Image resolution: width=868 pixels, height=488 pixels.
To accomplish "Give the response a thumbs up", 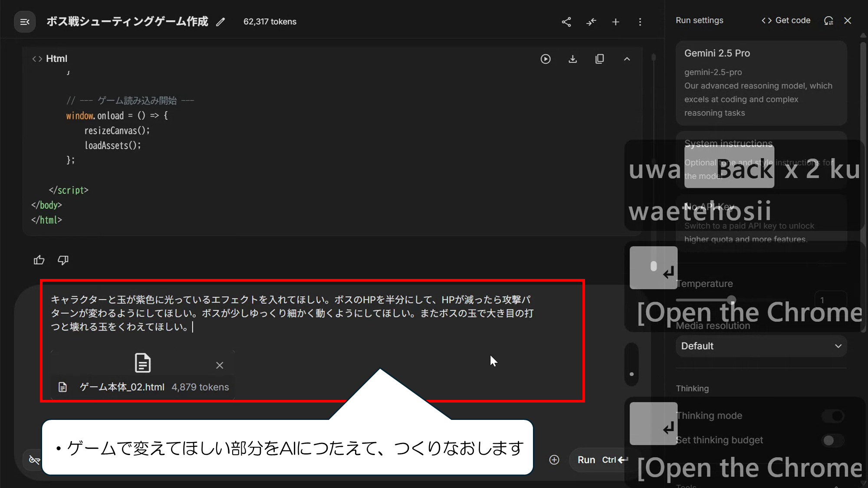I will (x=39, y=260).
